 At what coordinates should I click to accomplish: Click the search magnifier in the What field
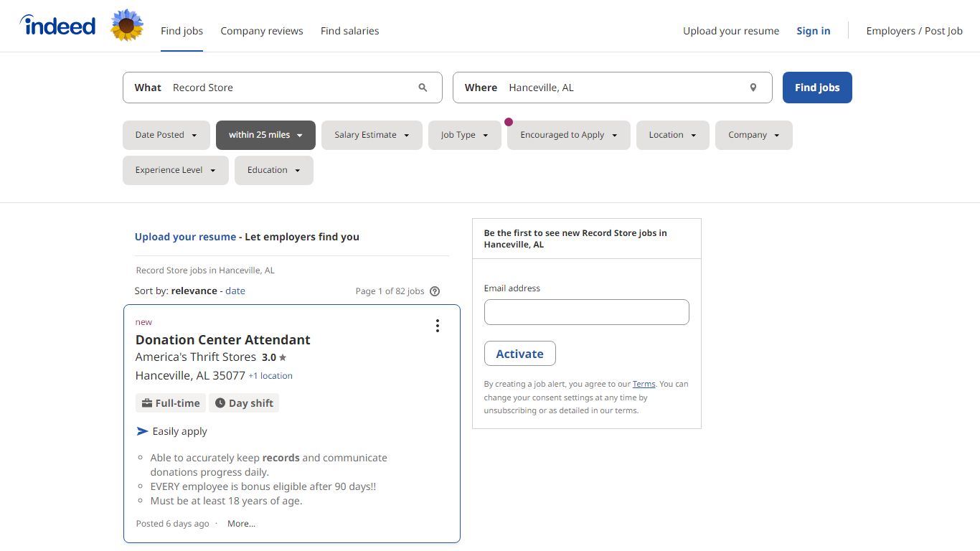423,88
